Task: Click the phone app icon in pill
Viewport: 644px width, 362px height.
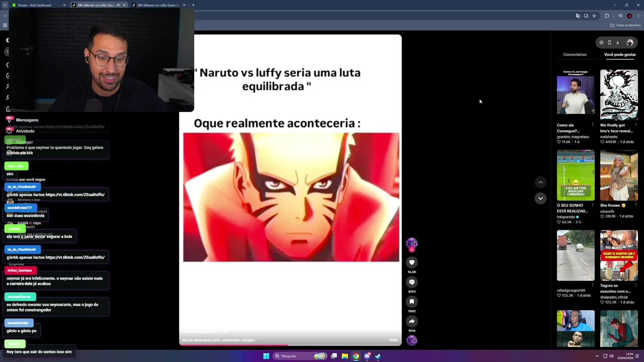Action: coord(609,43)
